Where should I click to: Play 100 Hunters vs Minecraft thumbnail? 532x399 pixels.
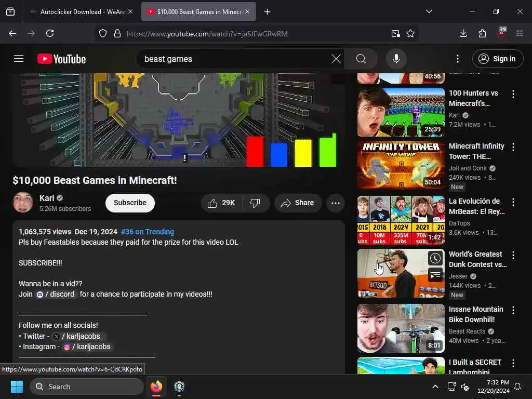401,112
